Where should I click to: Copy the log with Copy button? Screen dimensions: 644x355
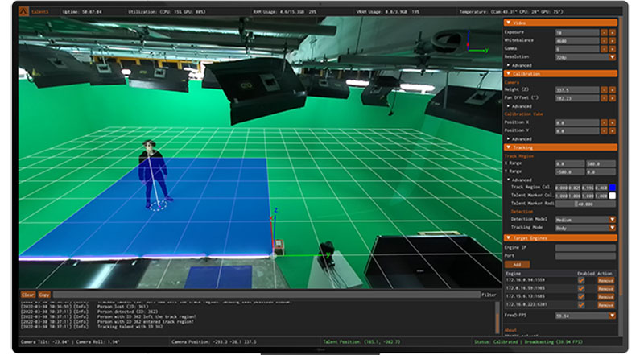tap(44, 295)
